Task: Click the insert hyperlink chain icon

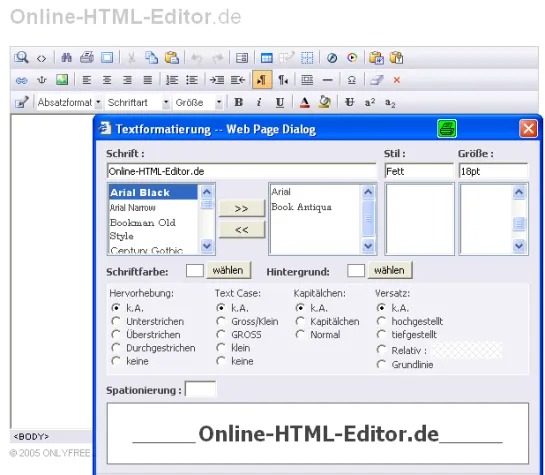Action: [21, 81]
